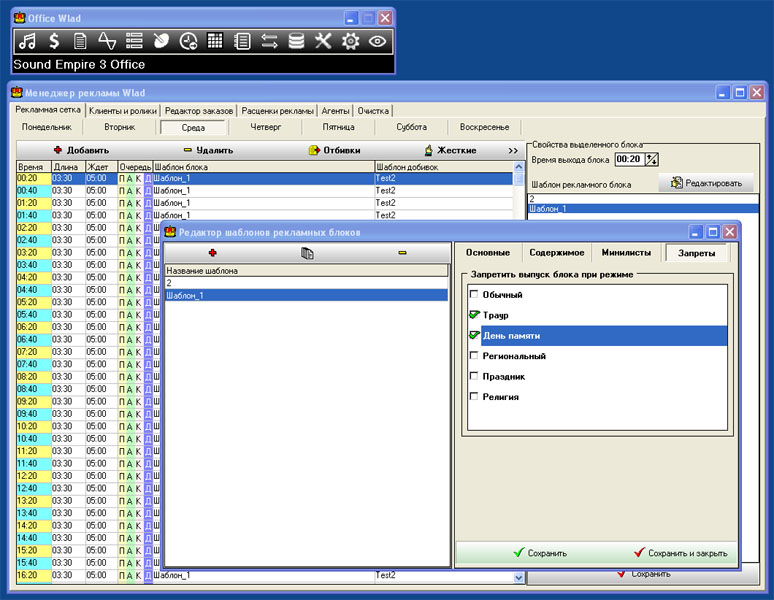The height and width of the screenshot is (600, 774).
Task: Open the Содержимое tab in template editor
Action: [x=557, y=253]
